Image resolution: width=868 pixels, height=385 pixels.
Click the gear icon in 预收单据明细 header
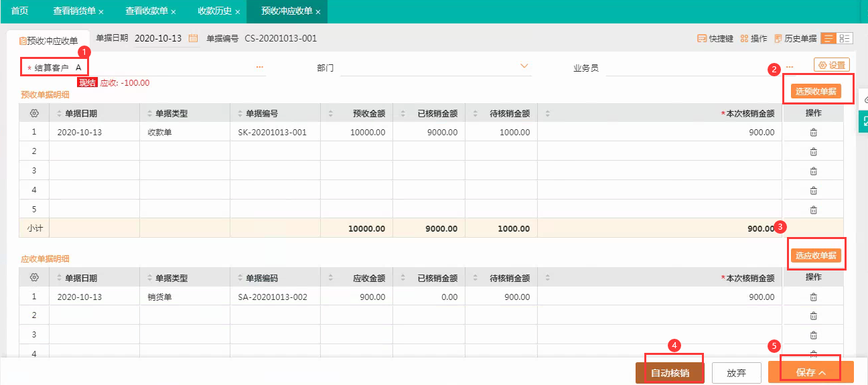click(34, 114)
